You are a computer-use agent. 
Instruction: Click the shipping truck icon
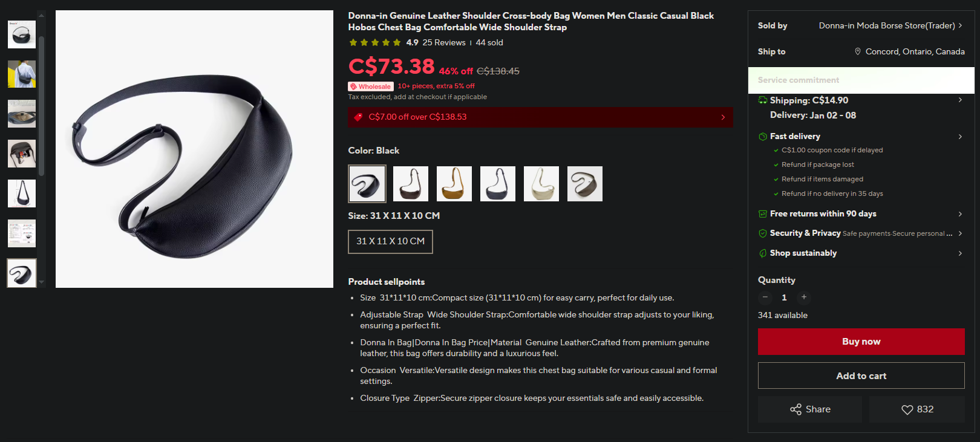tap(763, 100)
